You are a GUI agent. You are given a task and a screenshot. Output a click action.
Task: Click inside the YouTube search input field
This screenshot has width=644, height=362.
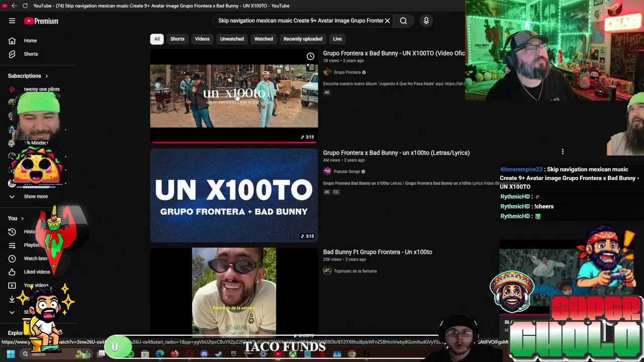click(x=300, y=21)
